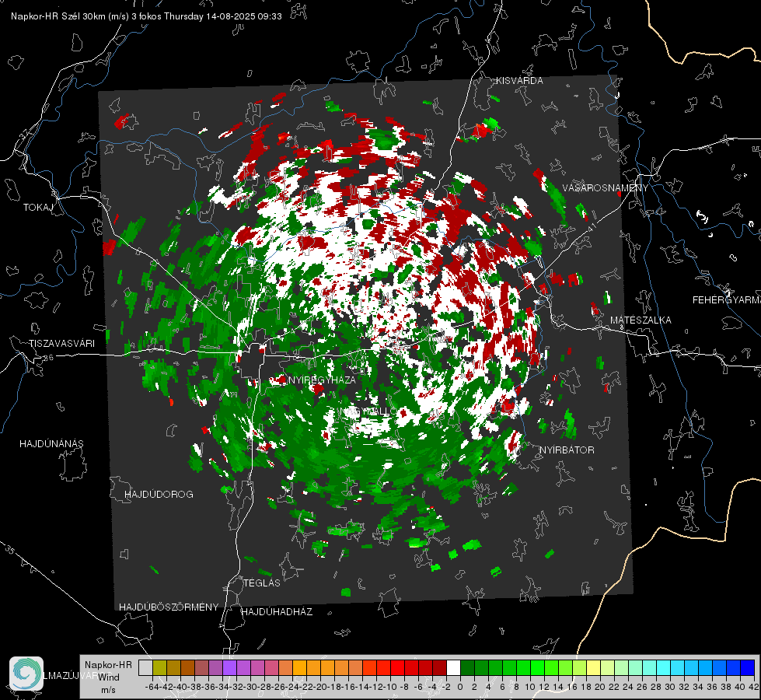The height and width of the screenshot is (700, 761).
Task: Click the MÁTÉSZALKA town label
Action: pyautogui.click(x=641, y=320)
